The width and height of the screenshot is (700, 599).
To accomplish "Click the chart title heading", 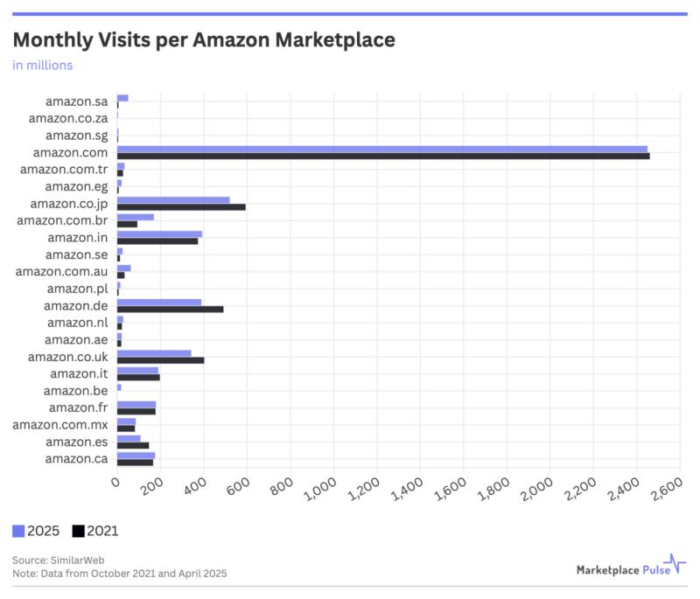I will pyautogui.click(x=203, y=40).
